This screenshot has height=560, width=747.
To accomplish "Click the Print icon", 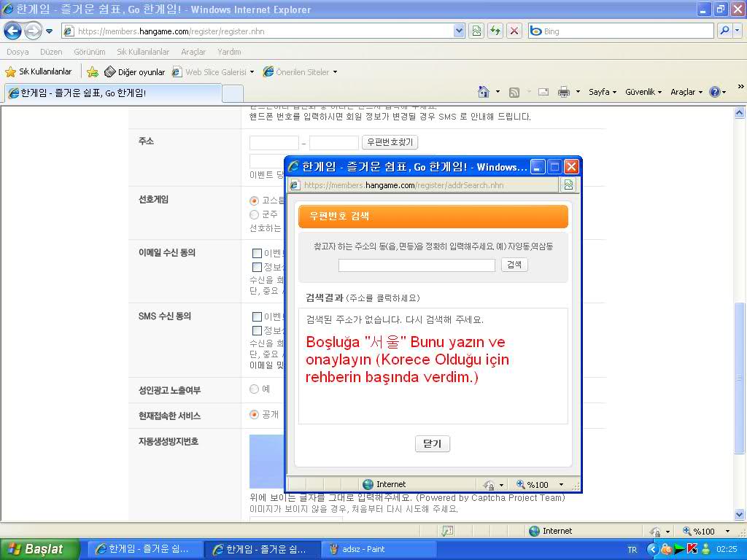I will click(564, 92).
